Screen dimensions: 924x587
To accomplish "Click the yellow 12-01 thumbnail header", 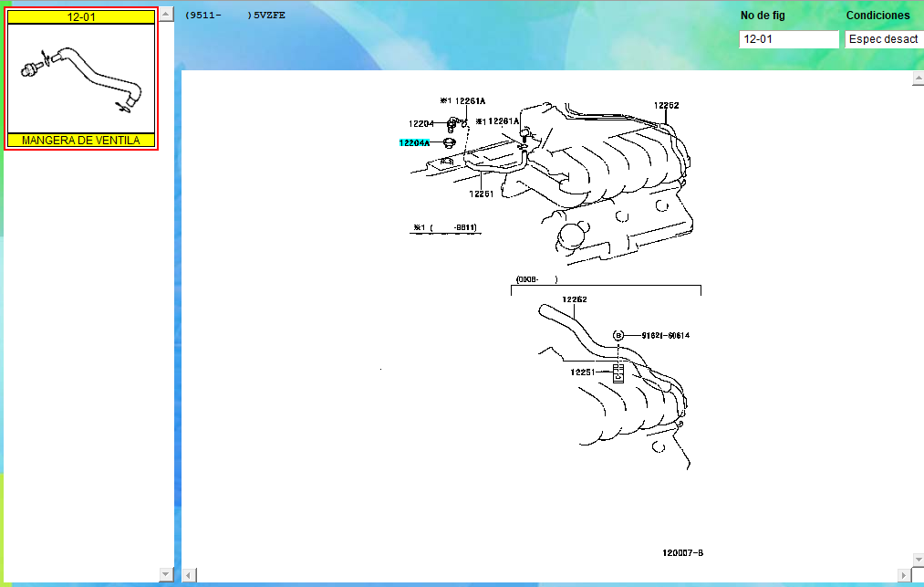I will (x=81, y=17).
